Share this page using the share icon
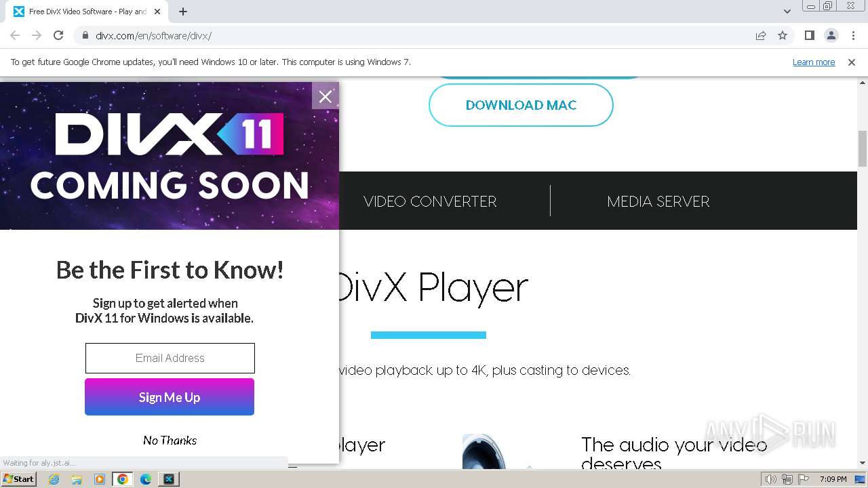This screenshot has height=488, width=868. tap(761, 36)
